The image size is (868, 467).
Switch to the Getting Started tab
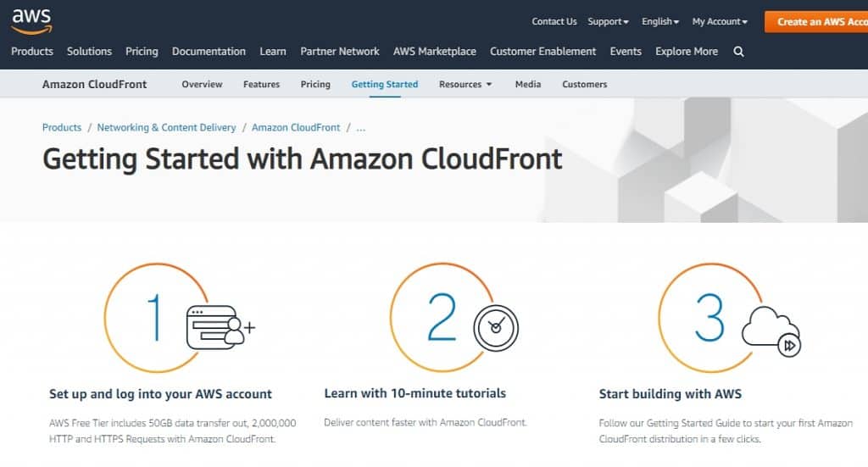click(x=385, y=84)
